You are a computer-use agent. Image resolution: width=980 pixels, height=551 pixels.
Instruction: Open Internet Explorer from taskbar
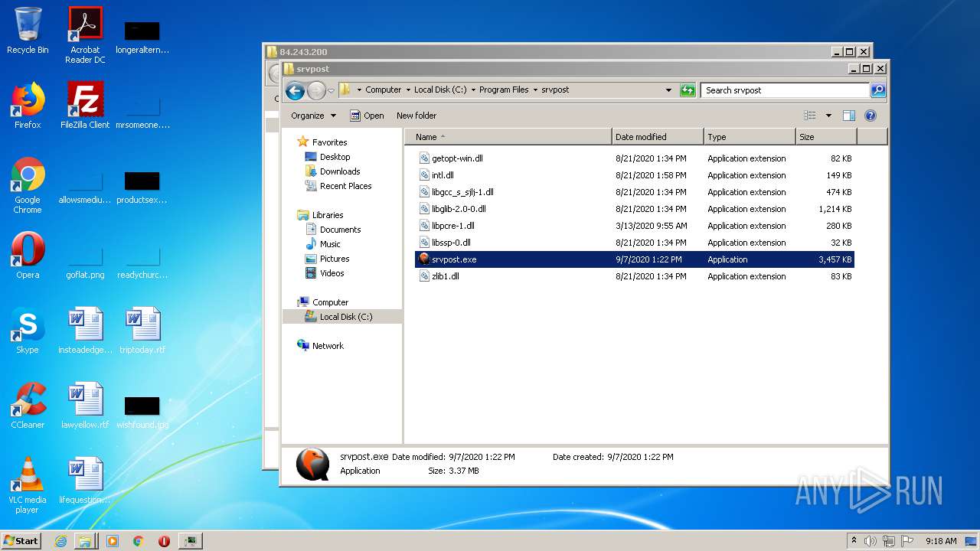[61, 541]
